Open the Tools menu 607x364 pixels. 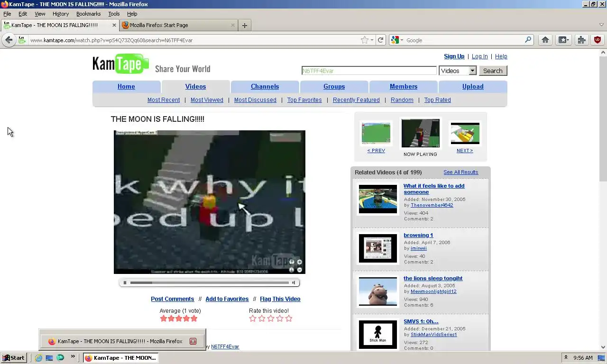[114, 14]
